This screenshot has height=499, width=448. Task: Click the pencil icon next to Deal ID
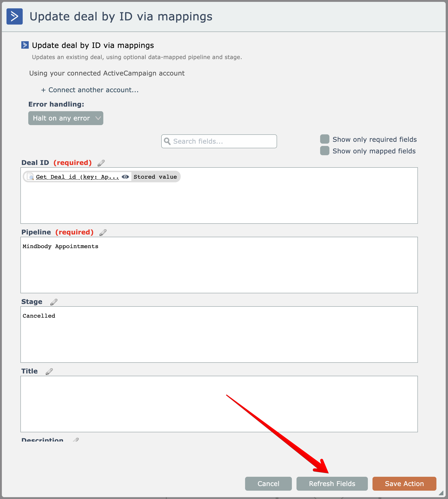click(x=101, y=163)
